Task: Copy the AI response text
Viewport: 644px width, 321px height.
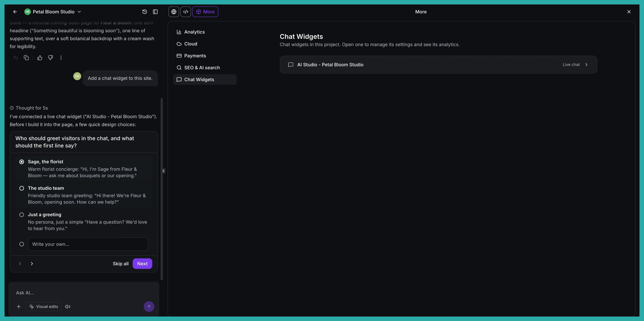Action: click(x=26, y=58)
